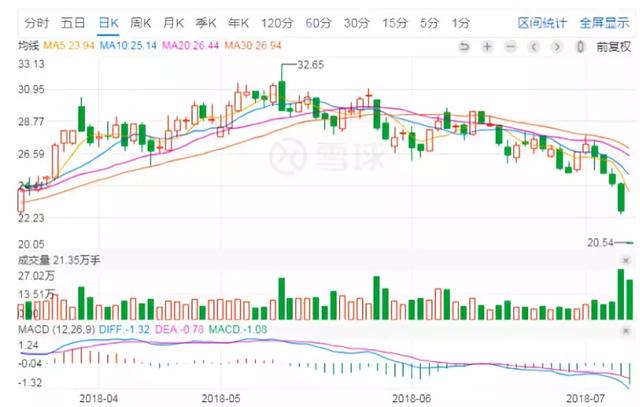
Task: Click the 27.02万 volume axis label
Action: click(36, 276)
